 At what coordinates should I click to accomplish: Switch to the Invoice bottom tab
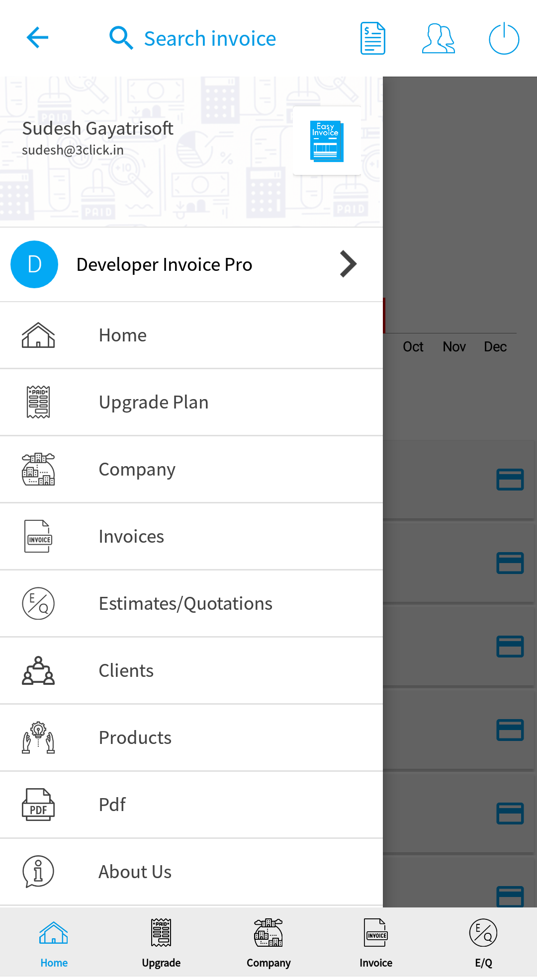[376, 943]
